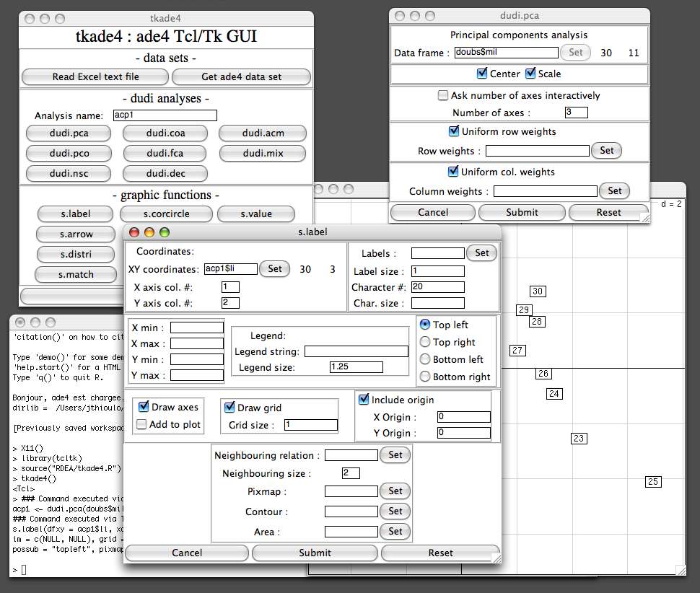Uncheck the Center checkbox in dudi.pca
The height and width of the screenshot is (593, 700).
click(483, 74)
